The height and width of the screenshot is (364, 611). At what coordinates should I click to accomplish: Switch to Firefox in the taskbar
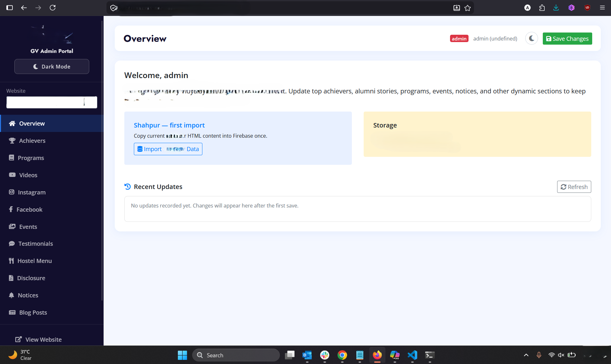pos(377,355)
